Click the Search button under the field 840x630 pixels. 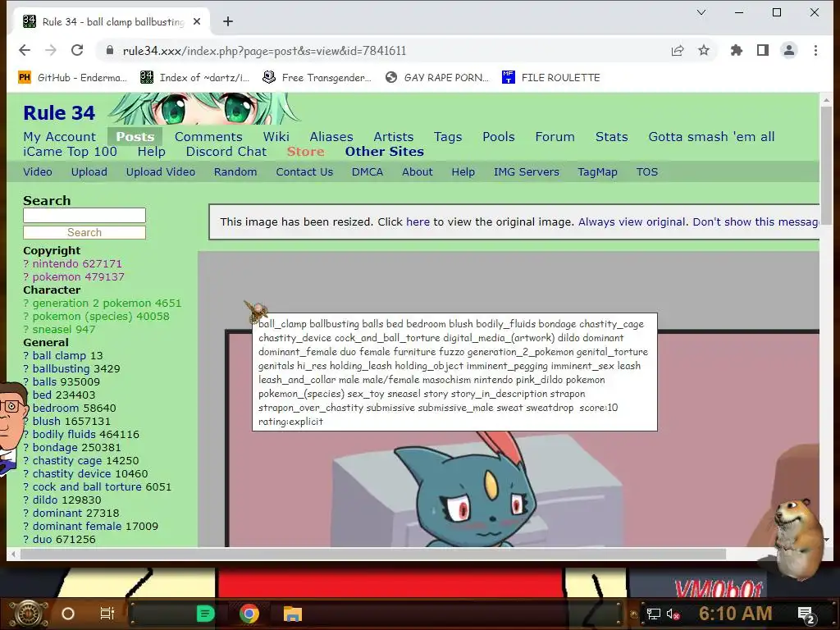click(84, 232)
